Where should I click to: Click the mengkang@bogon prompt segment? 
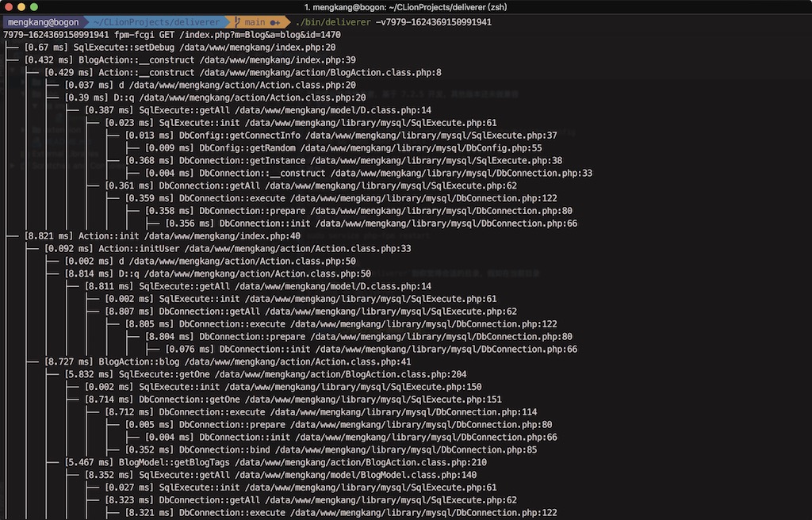tap(42, 22)
